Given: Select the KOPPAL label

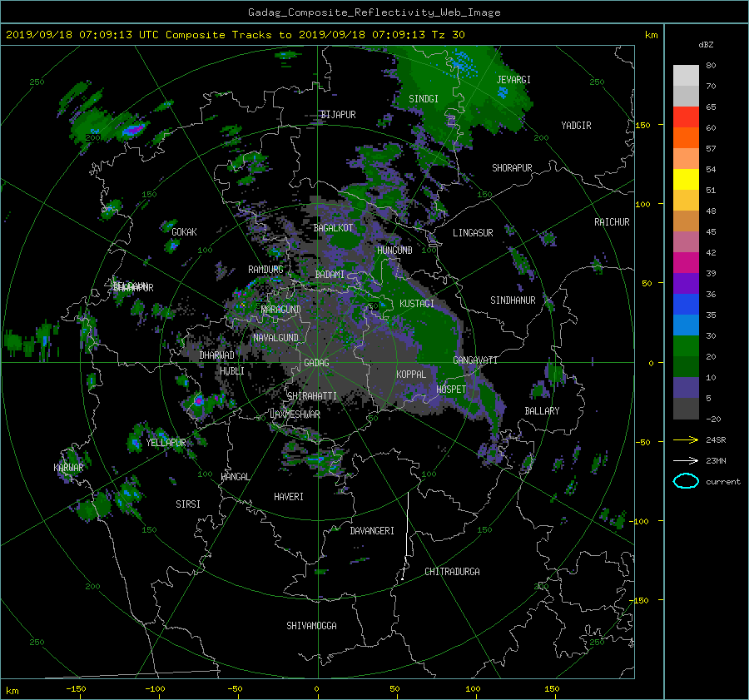Looking at the screenshot, I should (x=411, y=375).
